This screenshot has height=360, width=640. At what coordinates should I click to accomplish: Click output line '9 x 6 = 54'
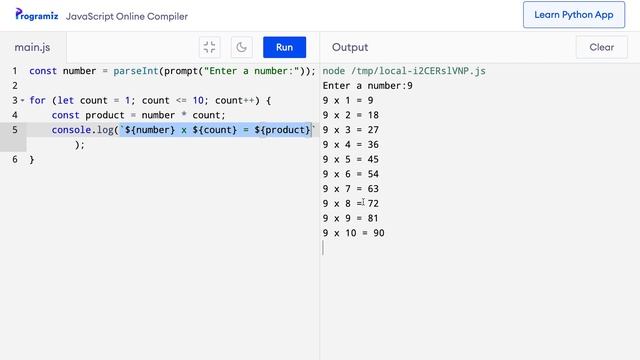(351, 174)
